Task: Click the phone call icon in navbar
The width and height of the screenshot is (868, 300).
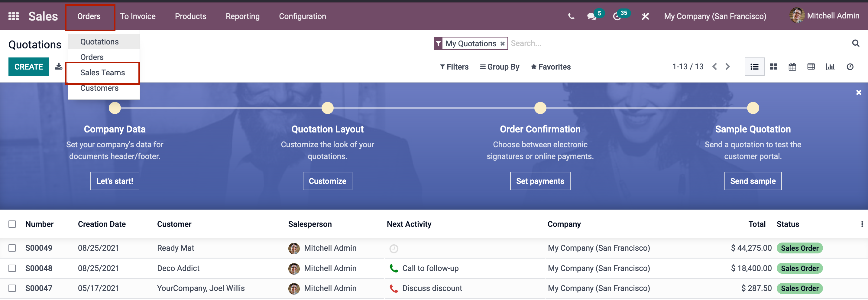Action: [571, 16]
